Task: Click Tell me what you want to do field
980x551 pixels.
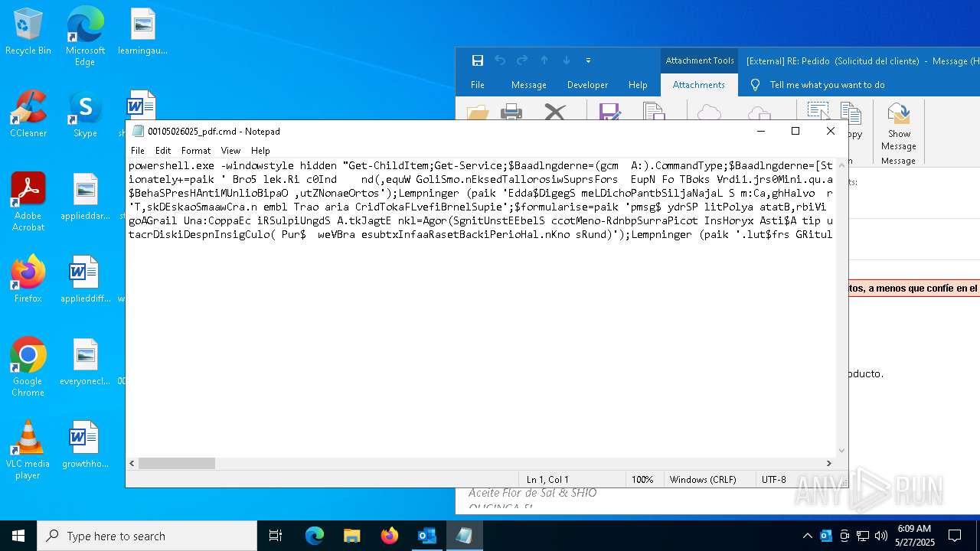Action: click(828, 85)
